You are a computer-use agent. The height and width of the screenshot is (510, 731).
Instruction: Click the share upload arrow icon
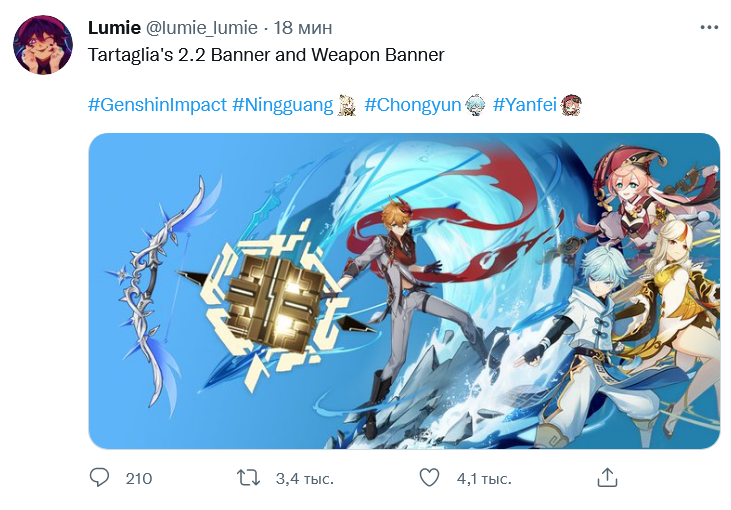point(607,478)
